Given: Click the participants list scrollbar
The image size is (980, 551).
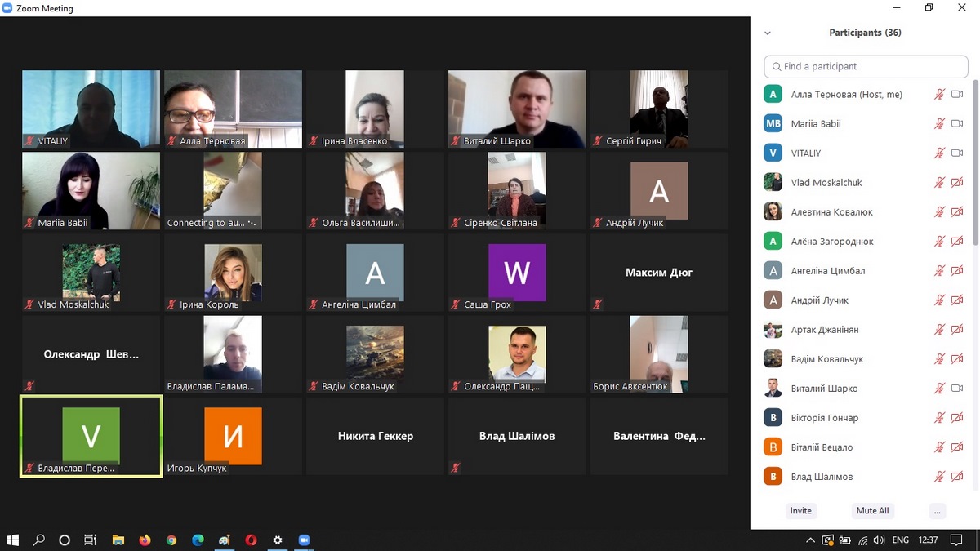Looking at the screenshot, I should 975,163.
